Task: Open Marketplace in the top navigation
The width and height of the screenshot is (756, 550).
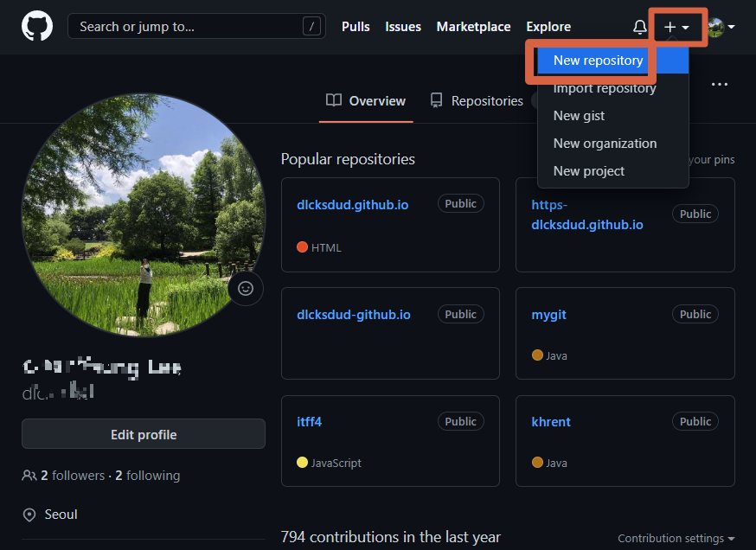Action: (473, 27)
